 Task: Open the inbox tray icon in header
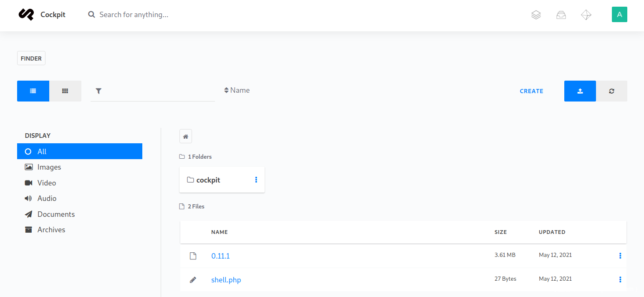point(561,15)
